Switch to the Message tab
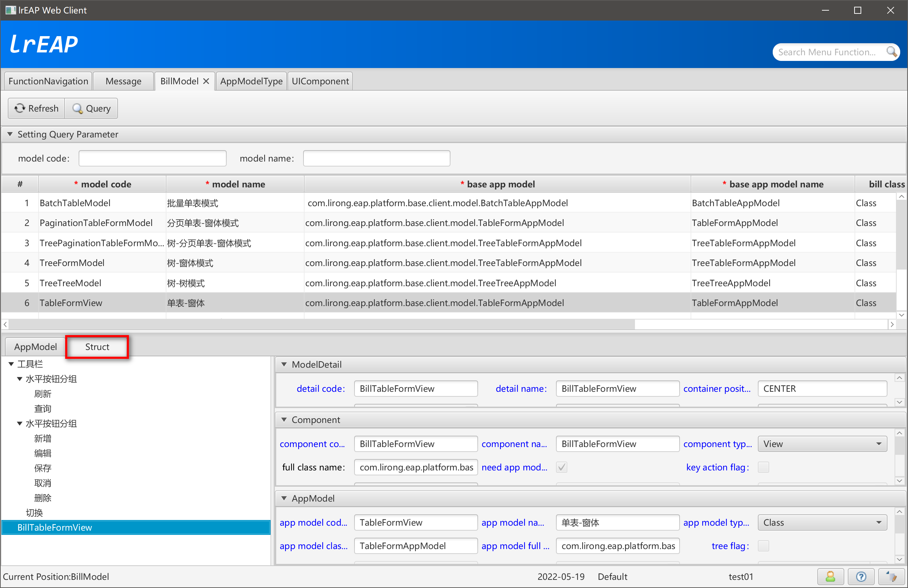The width and height of the screenshot is (908, 588). pos(123,81)
